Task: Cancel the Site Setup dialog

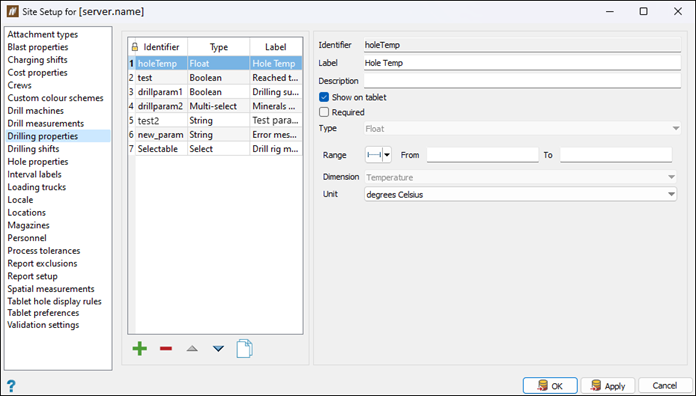Action: (665, 386)
